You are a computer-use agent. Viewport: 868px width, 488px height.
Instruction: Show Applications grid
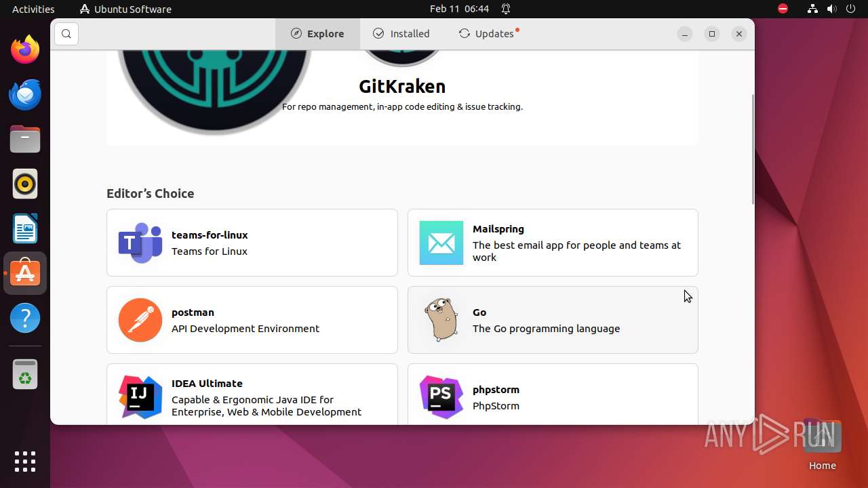click(x=25, y=462)
